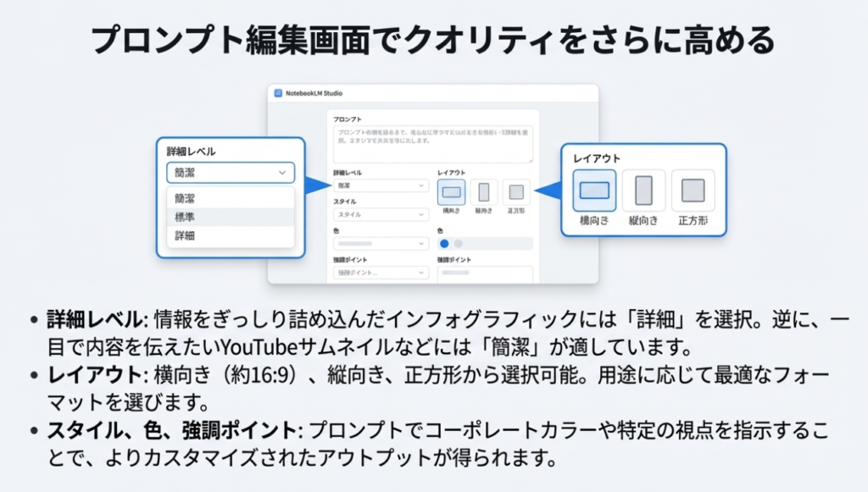Expand the 強調ポイント dropdown on the left column
Image resolution: width=868 pixels, height=492 pixels.
(381, 273)
